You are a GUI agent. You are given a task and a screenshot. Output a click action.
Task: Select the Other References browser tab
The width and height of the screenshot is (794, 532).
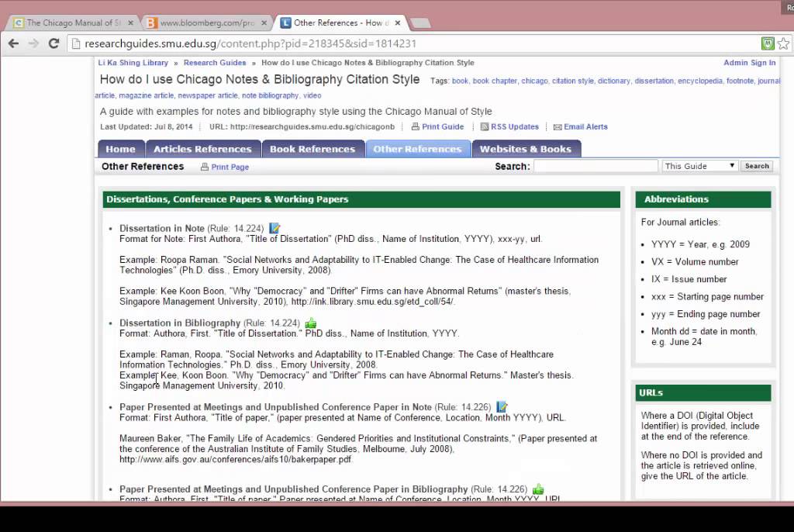[x=340, y=22]
